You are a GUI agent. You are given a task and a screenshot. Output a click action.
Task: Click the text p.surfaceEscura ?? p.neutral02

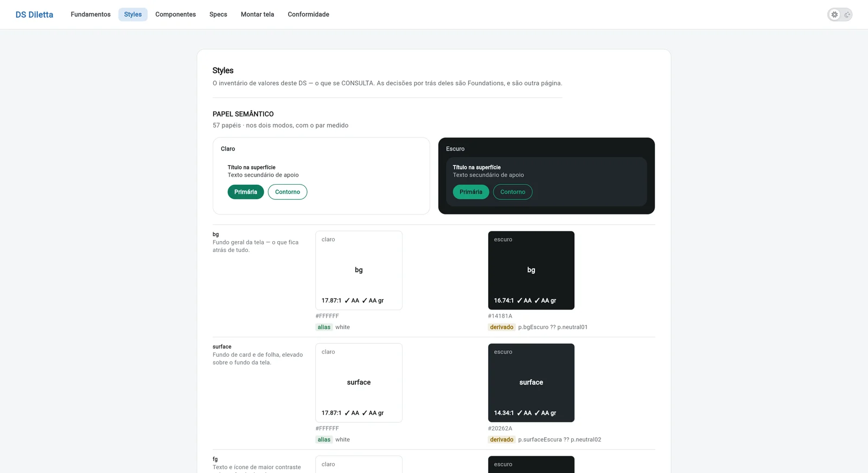click(x=559, y=440)
